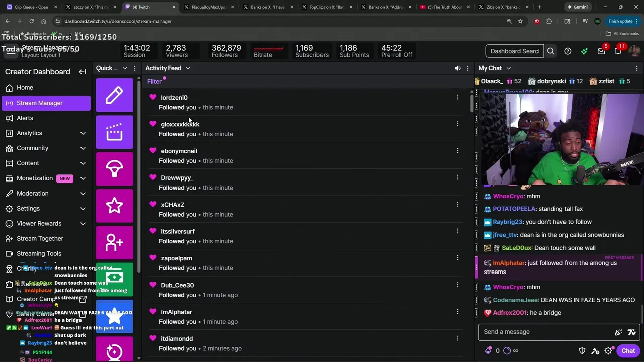Open My Chat panel three-dot menu
Image resolution: width=644 pixels, height=362 pixels.
pos(637,68)
